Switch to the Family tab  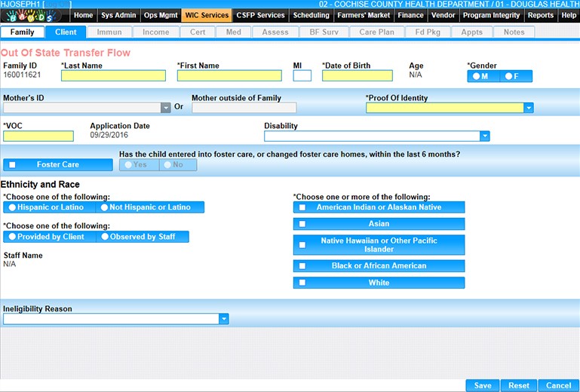(x=22, y=32)
